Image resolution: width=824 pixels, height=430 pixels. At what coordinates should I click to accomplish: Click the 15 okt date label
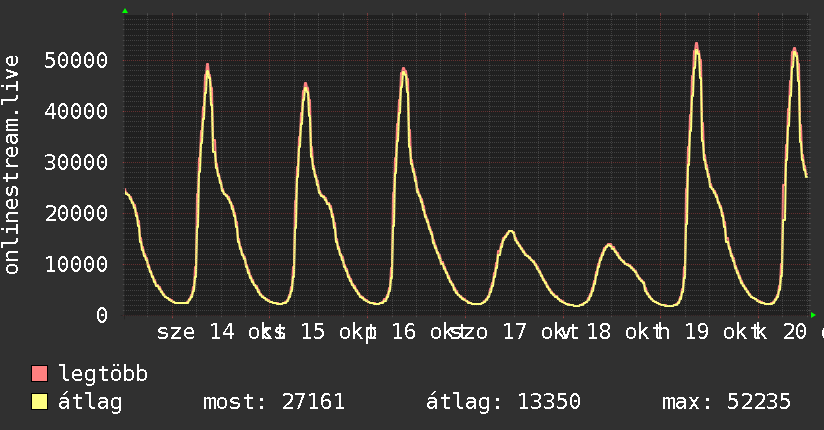pyautogui.click(x=336, y=332)
